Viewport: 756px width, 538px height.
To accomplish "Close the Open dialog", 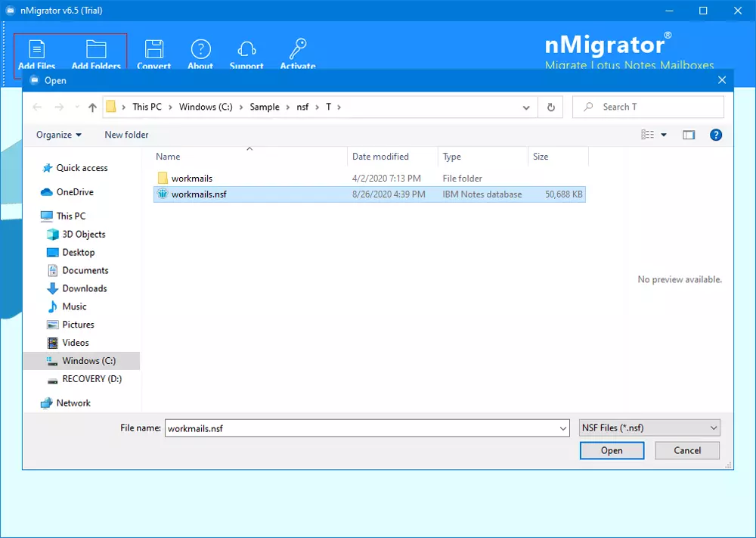I will (722, 80).
